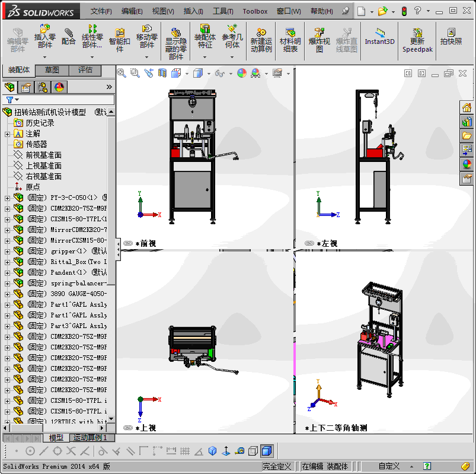Click the Zoom to Fit icon
This screenshot has height=474, width=476.
(122, 73)
